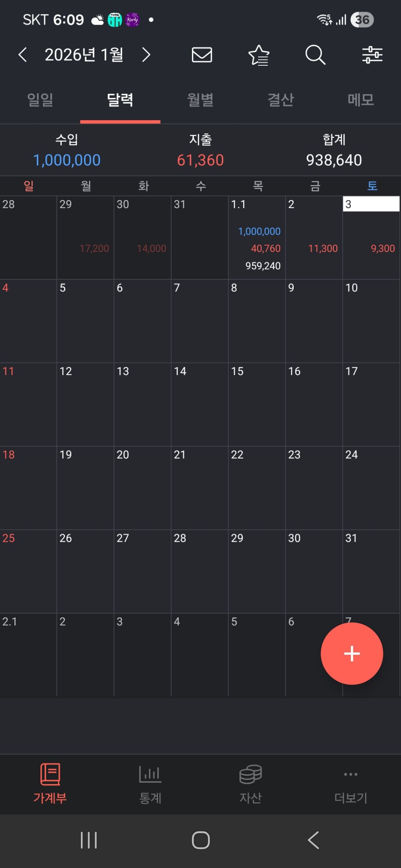This screenshot has height=868, width=401.
Task: Go to the previous month arrow
Action: point(23,55)
